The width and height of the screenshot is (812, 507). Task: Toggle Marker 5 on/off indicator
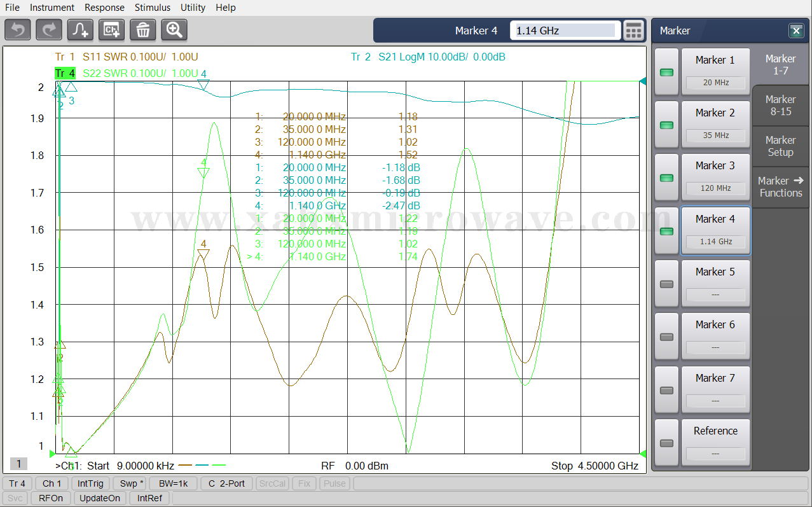(x=666, y=284)
